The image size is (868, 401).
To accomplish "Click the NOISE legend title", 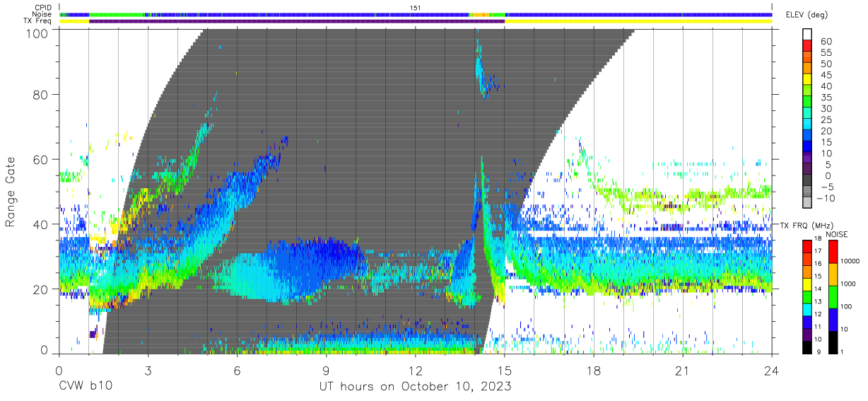I will tap(836, 233).
